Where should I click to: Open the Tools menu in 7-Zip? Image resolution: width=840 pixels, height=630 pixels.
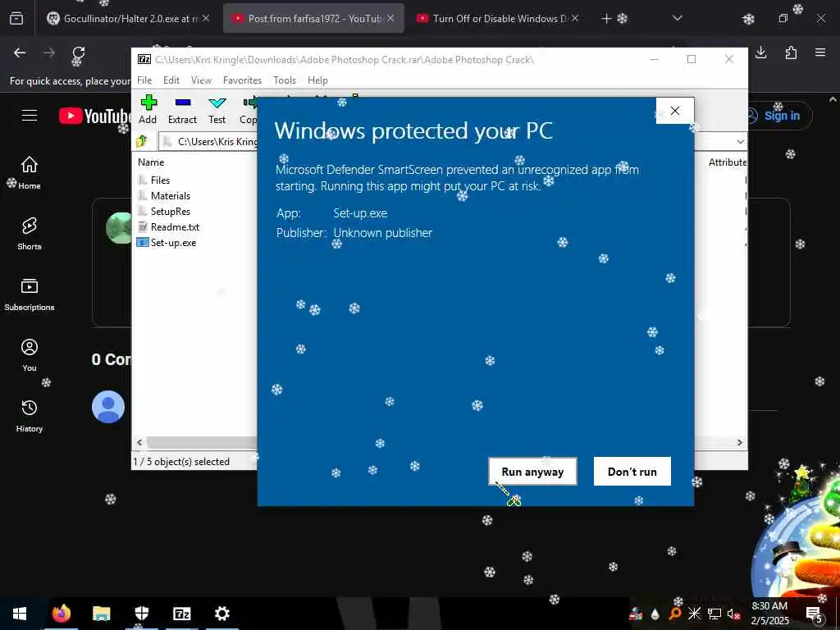pyautogui.click(x=285, y=80)
